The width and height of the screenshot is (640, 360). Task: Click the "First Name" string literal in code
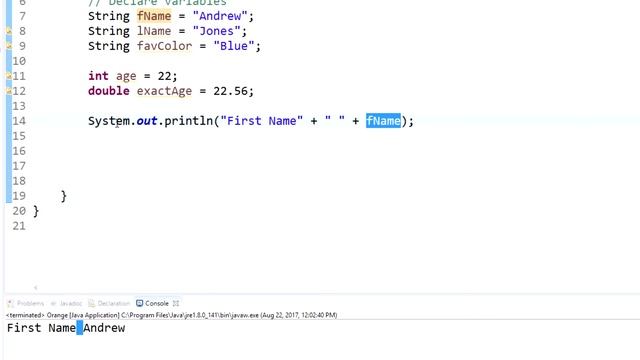261,121
